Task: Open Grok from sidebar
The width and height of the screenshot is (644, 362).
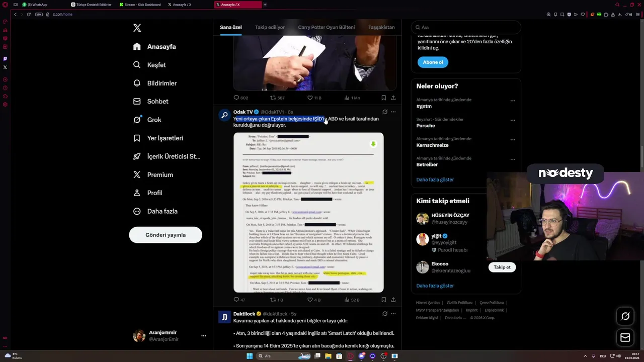Action: [147, 120]
